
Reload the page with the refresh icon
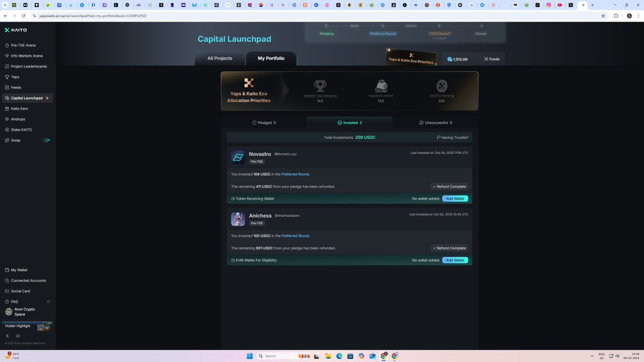[x=25, y=16]
